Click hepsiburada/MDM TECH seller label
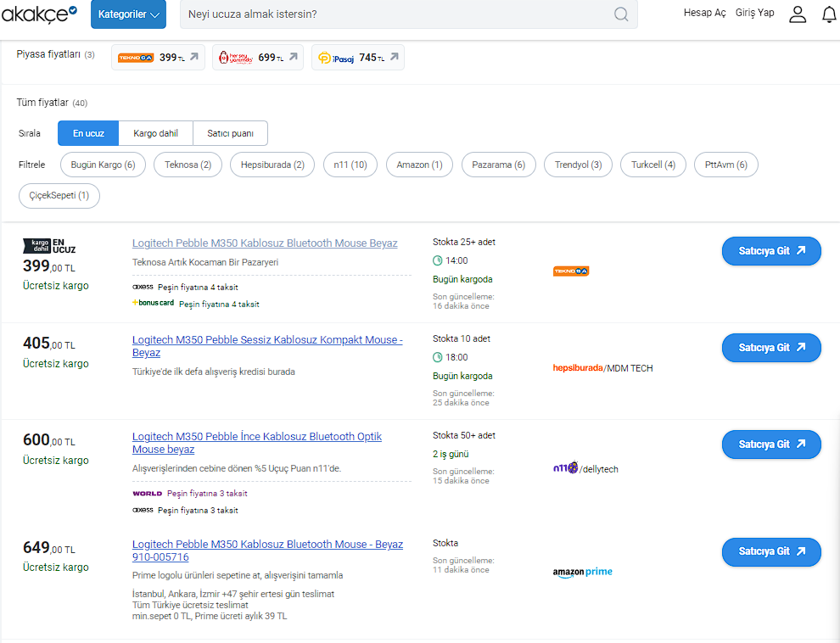 tap(602, 368)
